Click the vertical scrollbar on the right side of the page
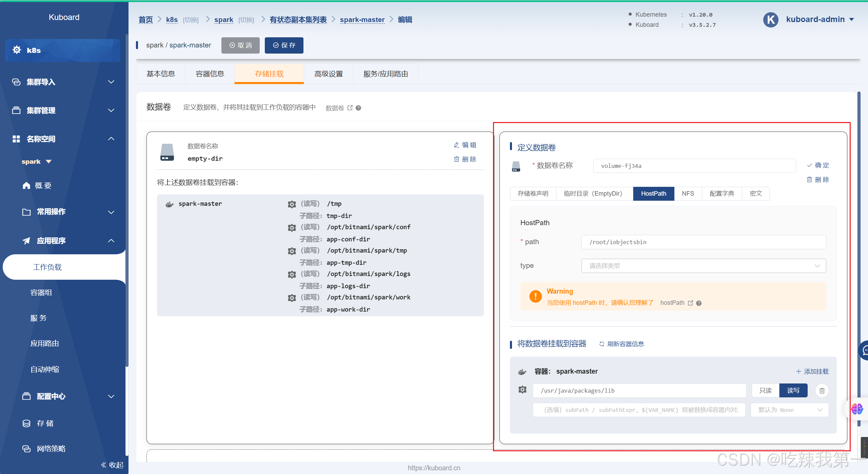The width and height of the screenshot is (868, 474). point(859,237)
